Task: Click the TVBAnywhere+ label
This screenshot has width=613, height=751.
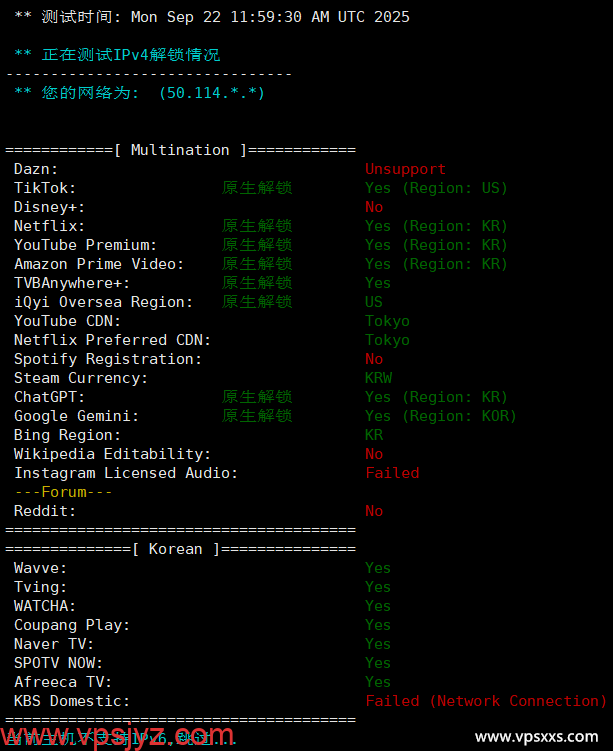Action: tap(72, 283)
